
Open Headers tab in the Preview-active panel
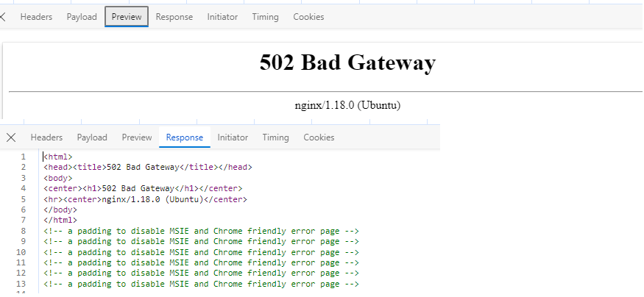coord(36,17)
